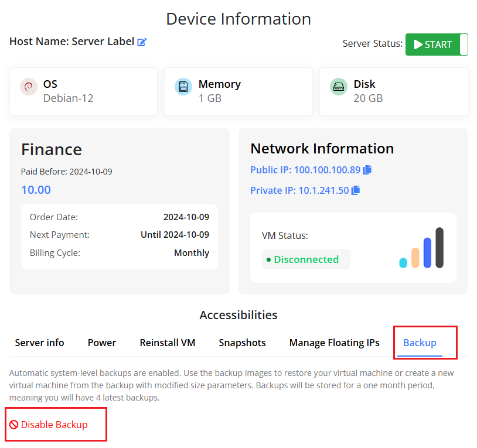Click the prohibited icon next to Disable Backup

[x=14, y=425]
